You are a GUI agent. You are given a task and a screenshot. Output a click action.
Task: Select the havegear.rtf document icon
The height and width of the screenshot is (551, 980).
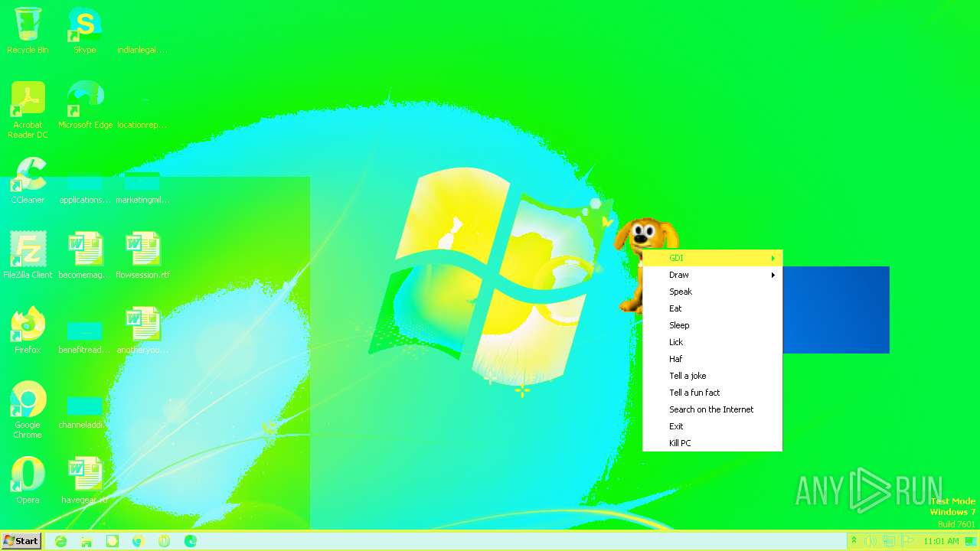pyautogui.click(x=84, y=481)
